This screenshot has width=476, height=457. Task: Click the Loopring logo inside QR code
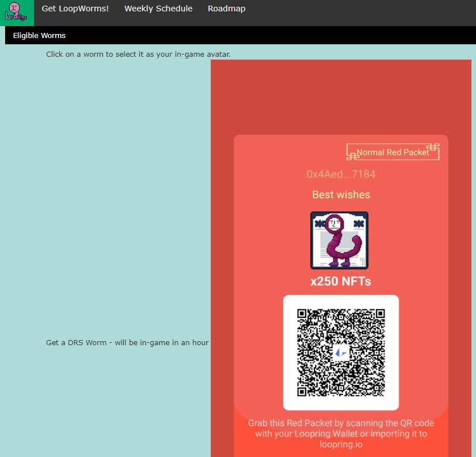pyautogui.click(x=341, y=353)
